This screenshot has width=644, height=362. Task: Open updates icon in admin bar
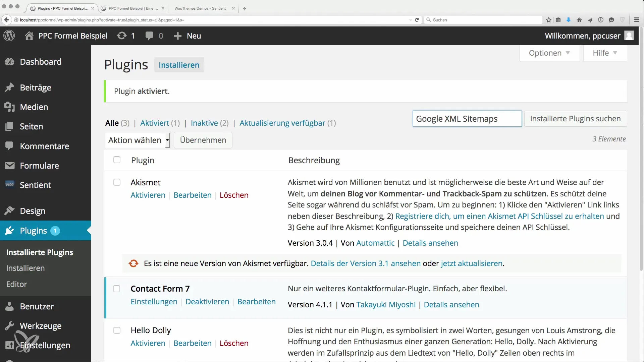[122, 36]
